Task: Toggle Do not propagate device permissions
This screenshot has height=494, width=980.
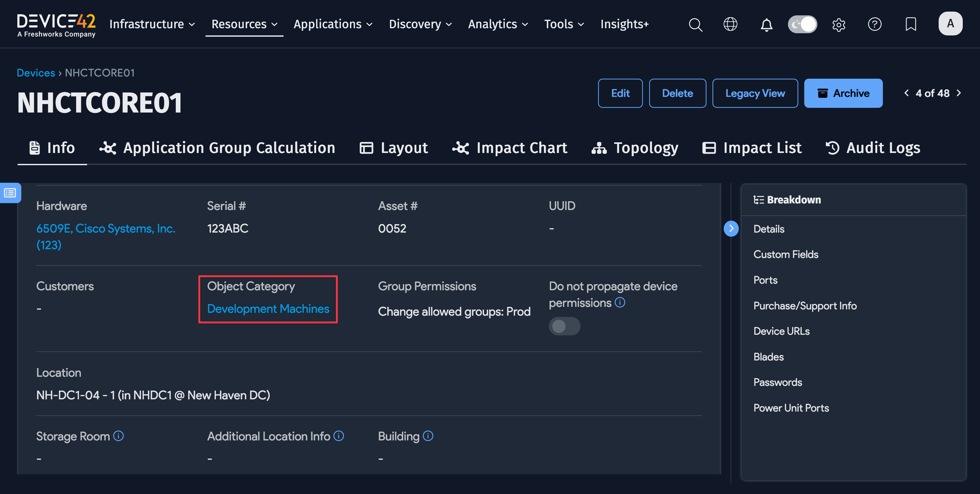Action: pyautogui.click(x=565, y=326)
